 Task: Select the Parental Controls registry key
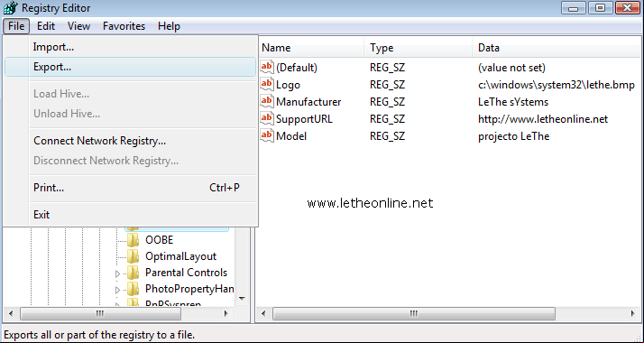pos(186,273)
